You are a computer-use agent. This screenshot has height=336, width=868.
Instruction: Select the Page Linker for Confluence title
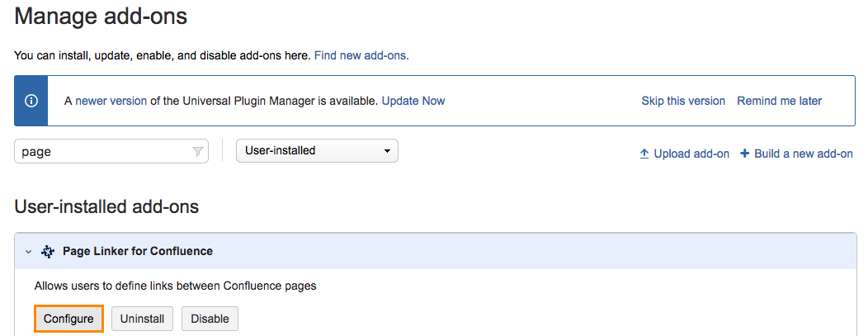pyautogui.click(x=138, y=251)
